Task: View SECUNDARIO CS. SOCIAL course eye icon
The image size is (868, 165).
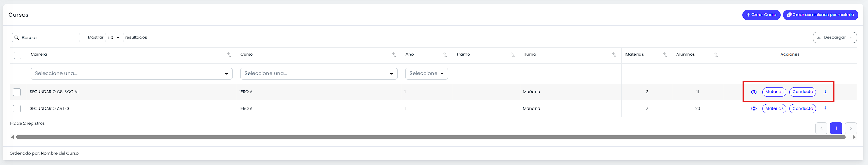Action: click(x=753, y=92)
